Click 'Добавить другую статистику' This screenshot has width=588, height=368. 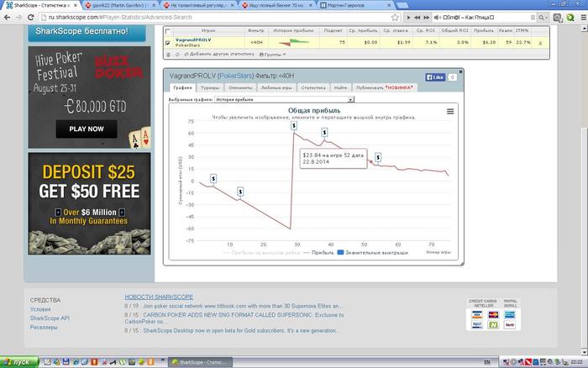pos(219,54)
